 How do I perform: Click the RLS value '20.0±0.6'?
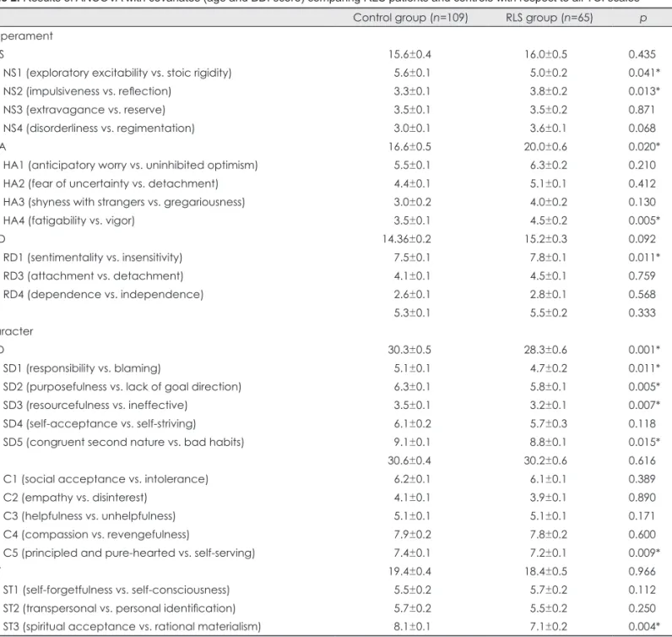(545, 147)
